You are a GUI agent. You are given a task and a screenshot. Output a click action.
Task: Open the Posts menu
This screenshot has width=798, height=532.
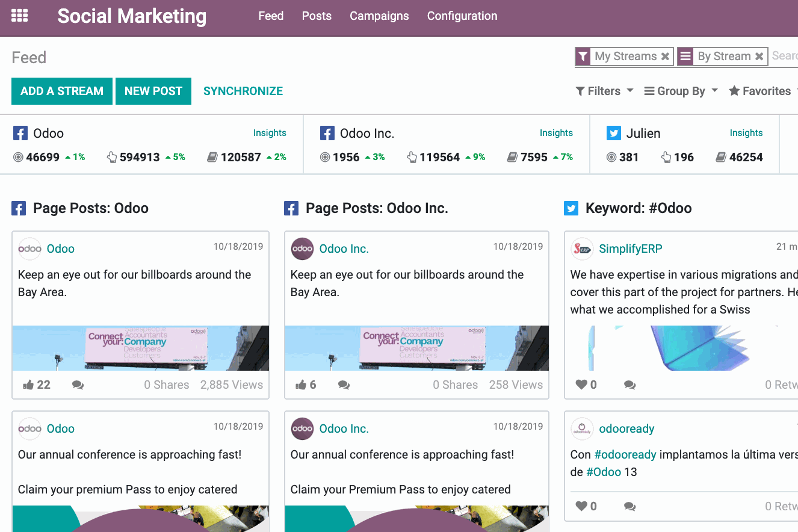click(317, 16)
